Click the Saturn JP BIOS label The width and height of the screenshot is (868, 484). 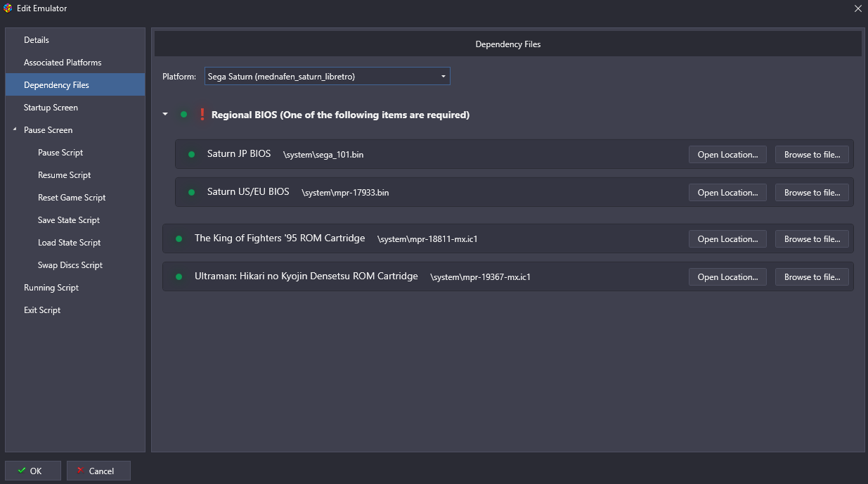pyautogui.click(x=239, y=154)
